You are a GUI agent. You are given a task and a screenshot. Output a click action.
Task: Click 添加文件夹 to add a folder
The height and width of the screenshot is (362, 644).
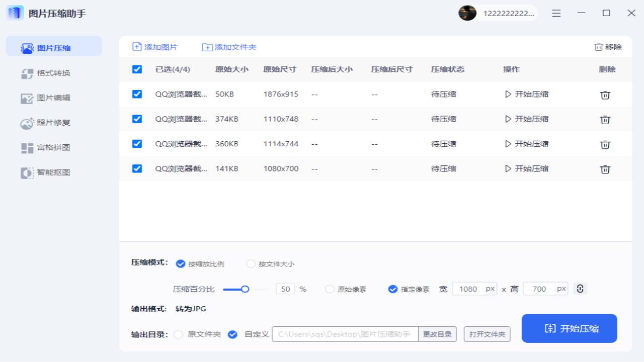pos(229,47)
